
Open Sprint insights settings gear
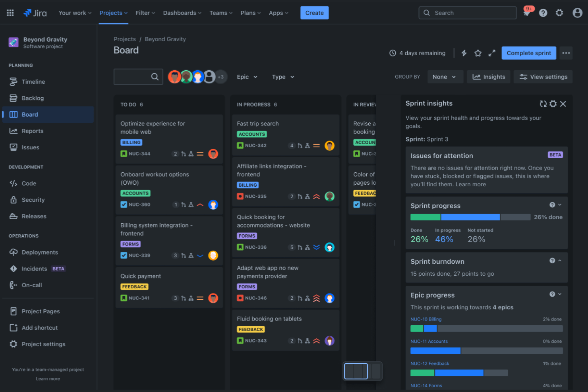[x=553, y=104]
